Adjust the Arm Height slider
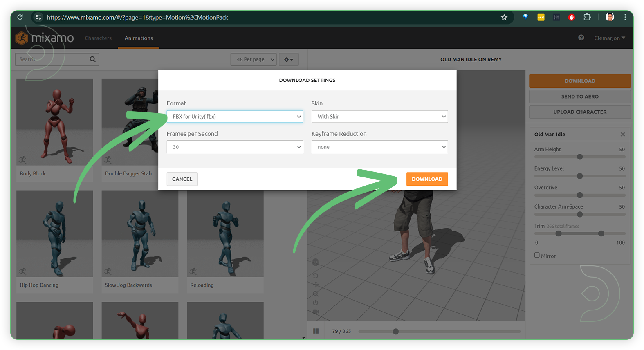This screenshot has height=350, width=644. coord(580,157)
